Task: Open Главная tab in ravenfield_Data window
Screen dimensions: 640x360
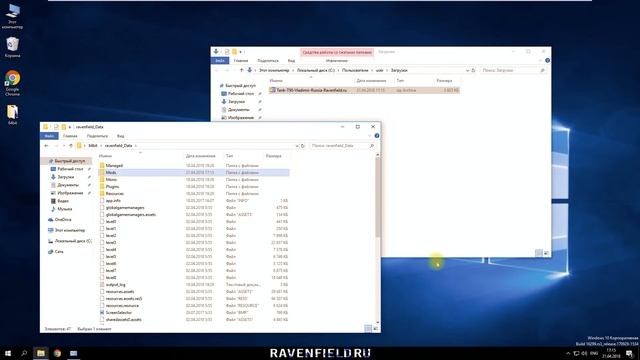Action: (x=70, y=136)
